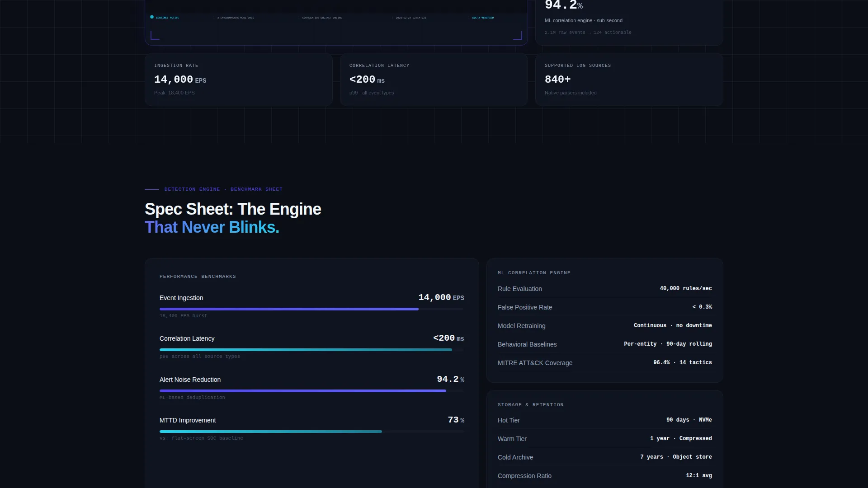Click the 'PERFORMANCE BENCHMARKS' panel title
This screenshot has width=868, height=488.
198,277
